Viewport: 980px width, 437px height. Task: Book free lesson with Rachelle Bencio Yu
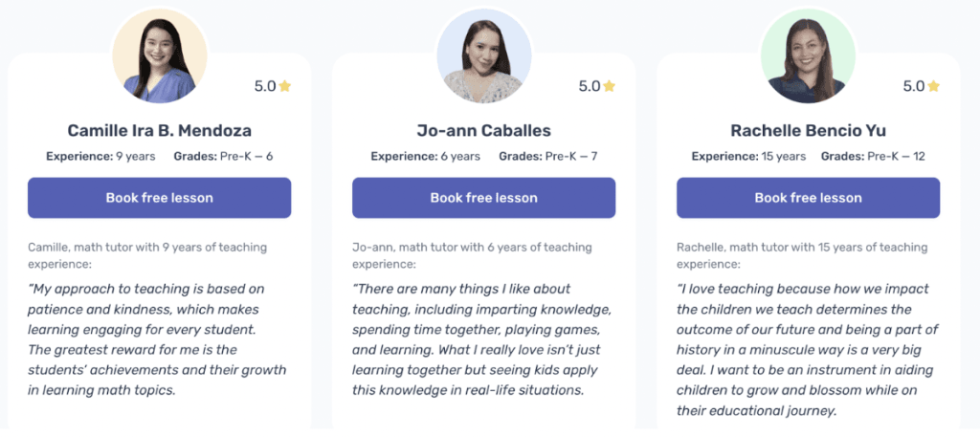(809, 198)
